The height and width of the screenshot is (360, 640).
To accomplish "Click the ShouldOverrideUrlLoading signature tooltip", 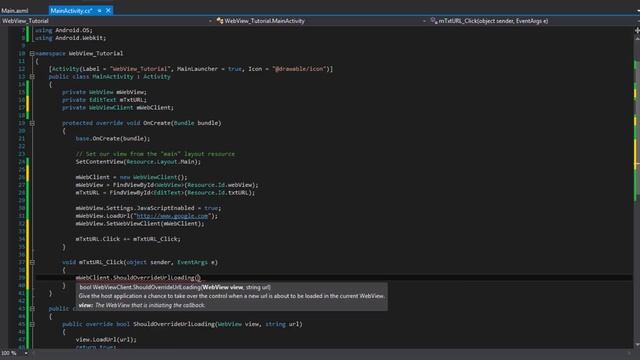I will click(x=231, y=296).
